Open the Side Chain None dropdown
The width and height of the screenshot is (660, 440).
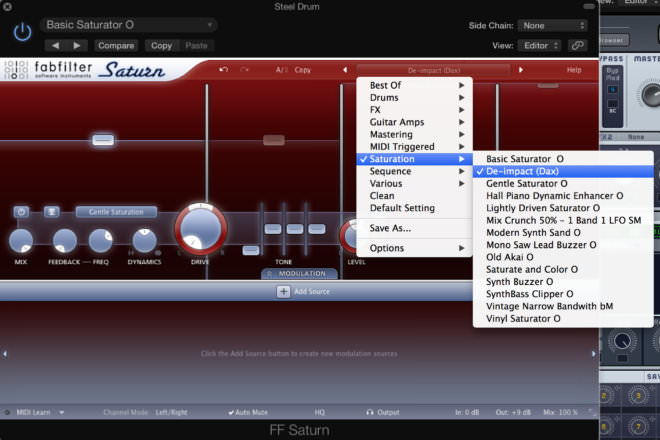click(x=553, y=26)
